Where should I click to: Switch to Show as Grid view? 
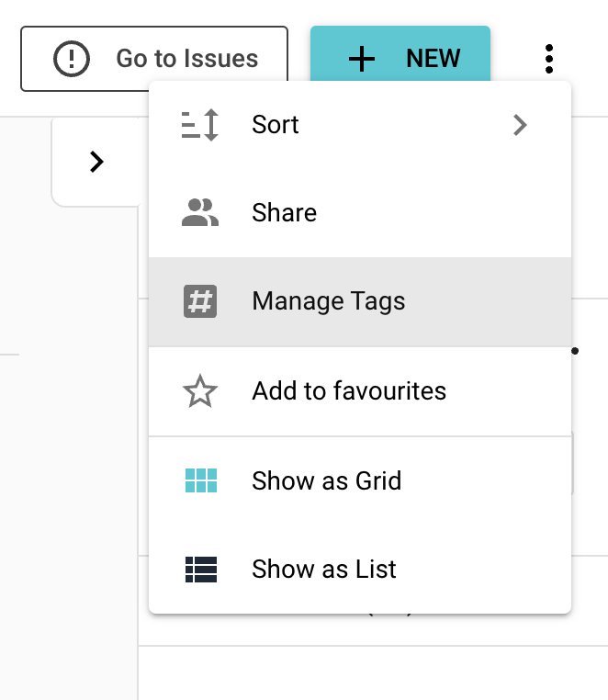tap(326, 480)
